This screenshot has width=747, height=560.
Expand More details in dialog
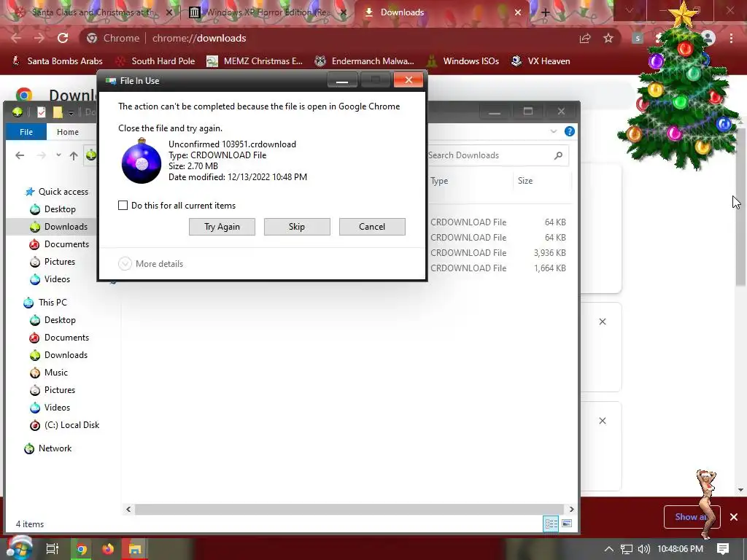click(x=150, y=263)
